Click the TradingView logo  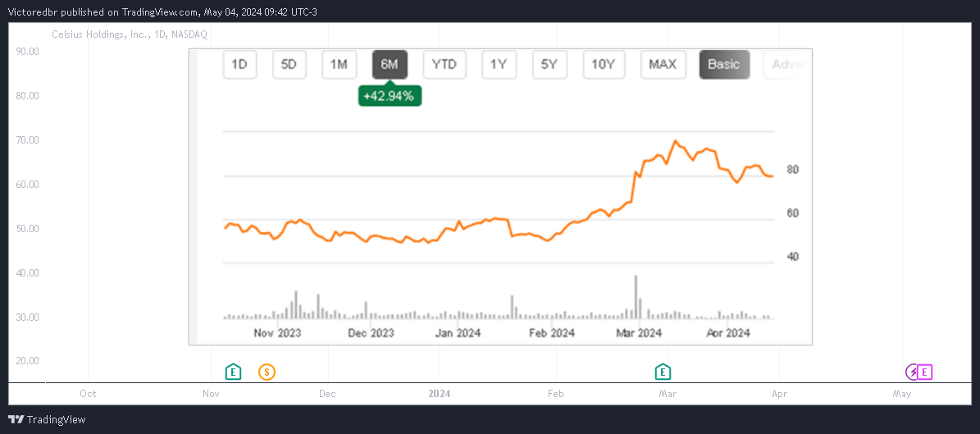pos(47,419)
